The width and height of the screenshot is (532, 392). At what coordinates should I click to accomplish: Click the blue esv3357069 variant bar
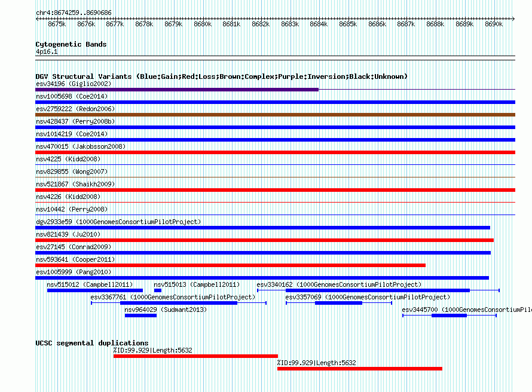338,303
